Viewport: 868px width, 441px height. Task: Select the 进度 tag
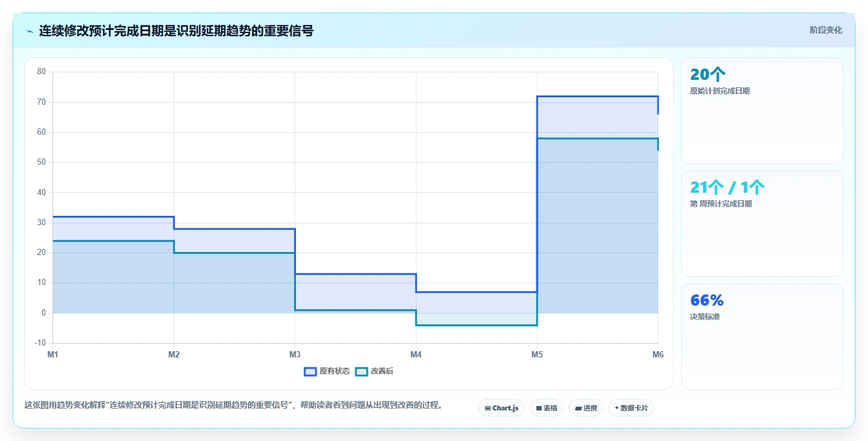pos(586,408)
